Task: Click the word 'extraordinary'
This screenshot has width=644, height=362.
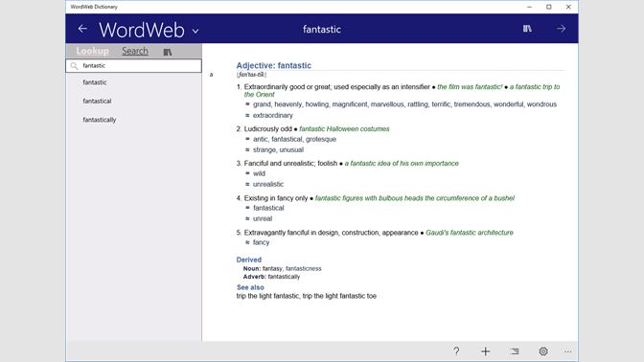Action: [273, 115]
